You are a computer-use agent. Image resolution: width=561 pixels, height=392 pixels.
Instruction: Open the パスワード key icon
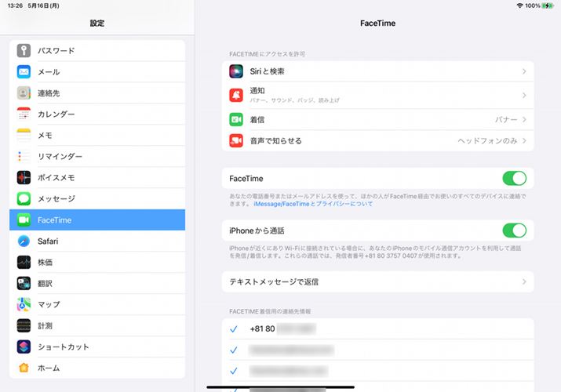[x=24, y=51]
